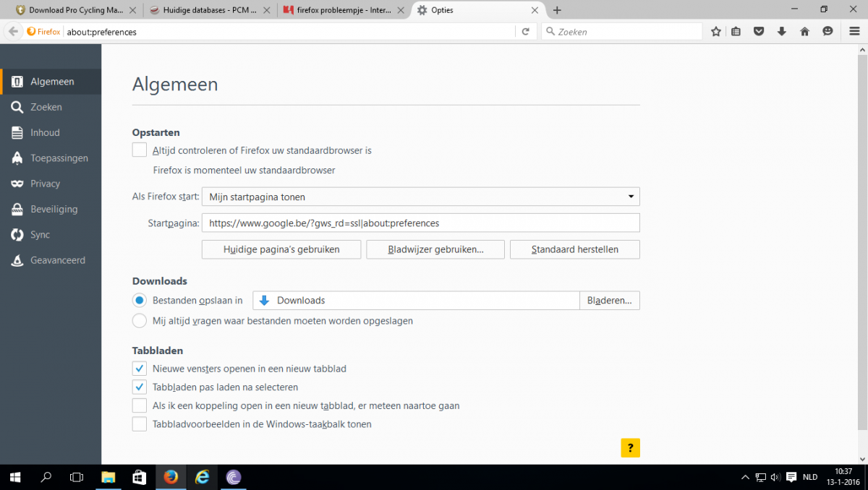868x490 pixels.
Task: Open network icon in system tray
Action: pyautogui.click(x=761, y=477)
